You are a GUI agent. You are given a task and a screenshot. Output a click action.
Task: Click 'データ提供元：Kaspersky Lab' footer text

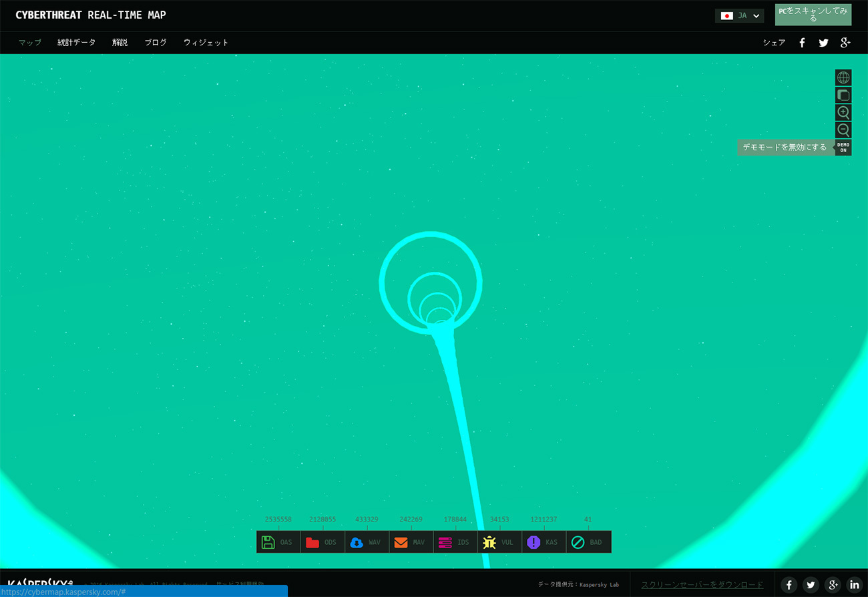coord(578,585)
